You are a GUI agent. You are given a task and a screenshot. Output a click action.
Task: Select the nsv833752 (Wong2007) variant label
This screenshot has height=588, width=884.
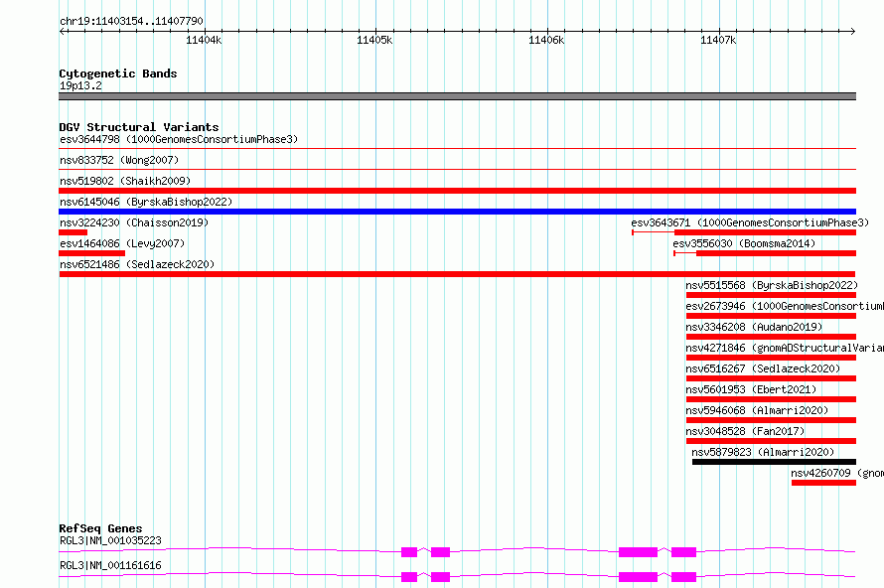[119, 160]
